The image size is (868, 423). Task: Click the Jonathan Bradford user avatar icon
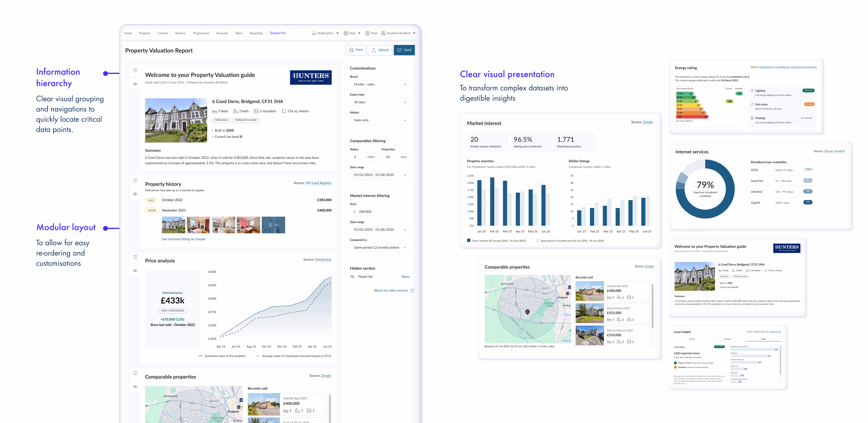383,33
